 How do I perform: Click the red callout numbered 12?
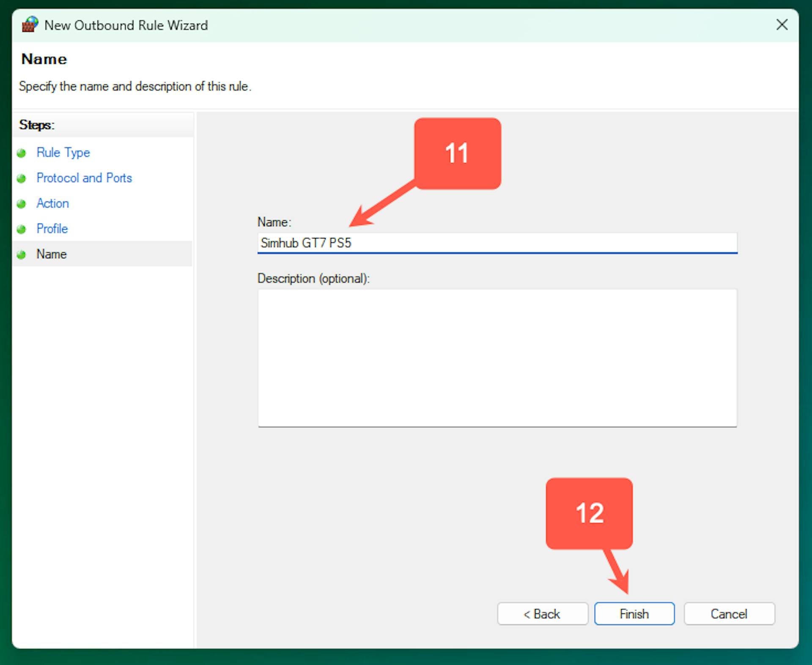589,513
